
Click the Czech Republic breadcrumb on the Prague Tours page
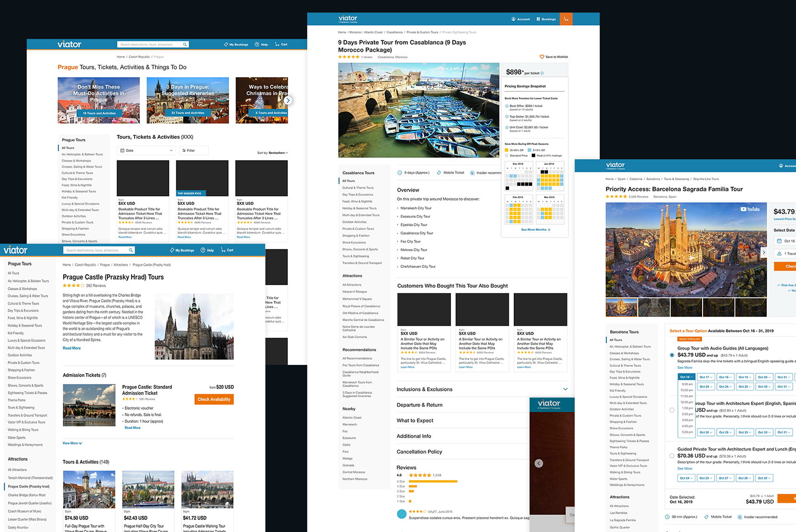click(x=139, y=57)
